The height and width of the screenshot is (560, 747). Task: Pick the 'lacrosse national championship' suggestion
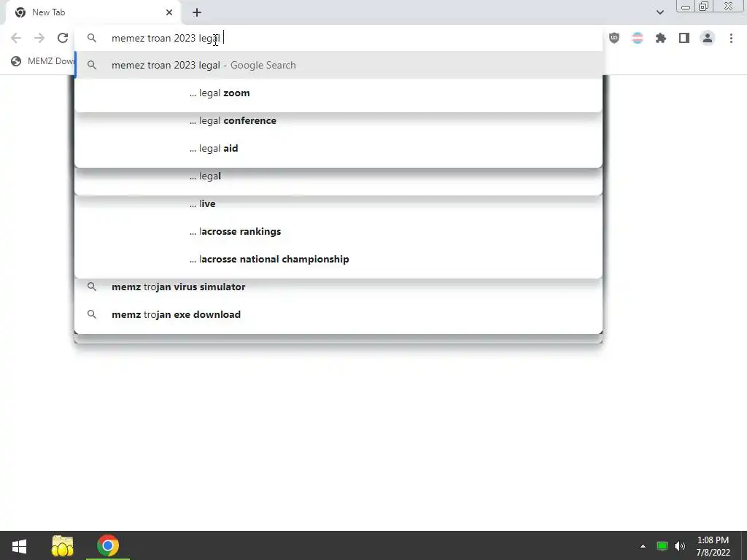coord(338,259)
